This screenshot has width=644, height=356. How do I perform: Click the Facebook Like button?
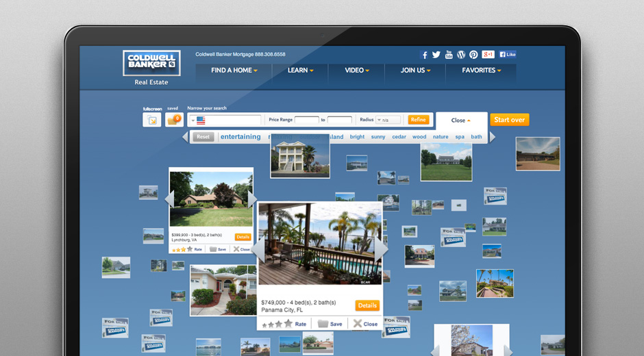click(508, 54)
